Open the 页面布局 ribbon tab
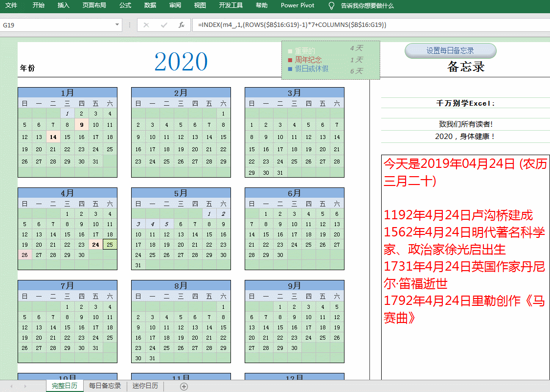Image resolution: width=550 pixels, height=392 pixels. point(94,5)
